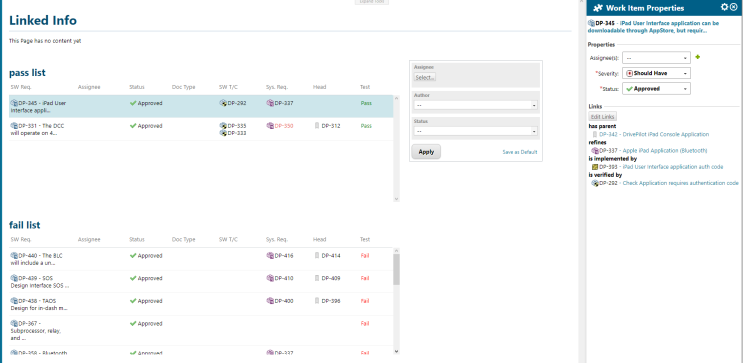Viewport: 743px width, 363px height.
Task: Click icon of DP-342 parent link
Action: 595,135
